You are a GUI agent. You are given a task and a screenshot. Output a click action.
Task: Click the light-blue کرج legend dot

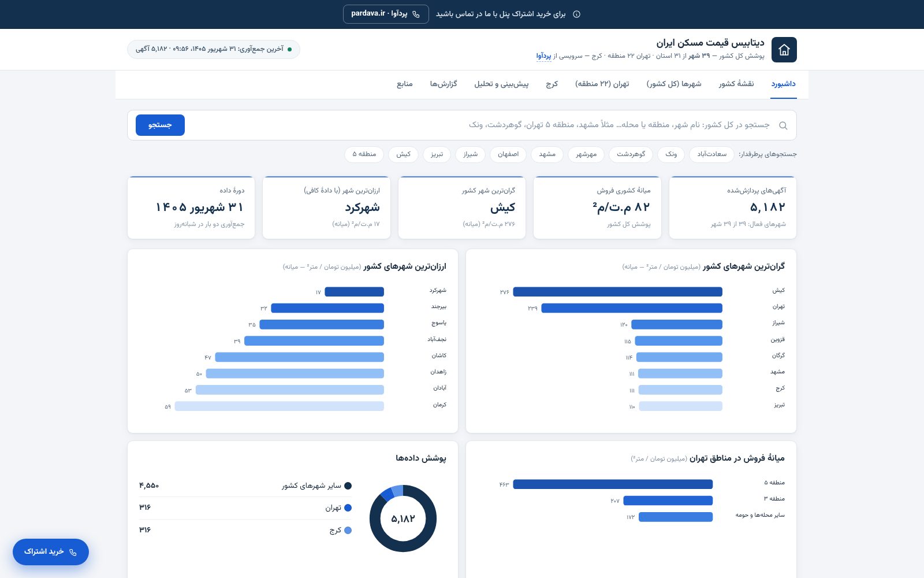[348, 531]
